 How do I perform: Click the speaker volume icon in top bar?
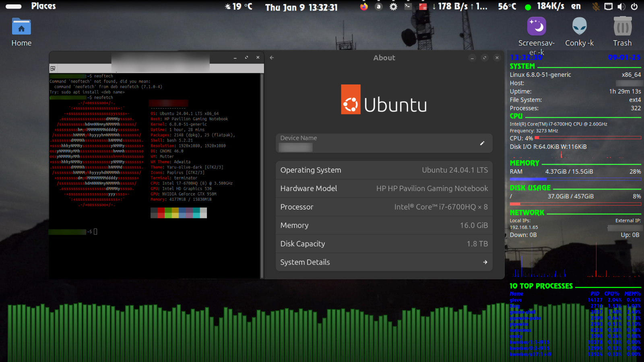[x=621, y=6]
